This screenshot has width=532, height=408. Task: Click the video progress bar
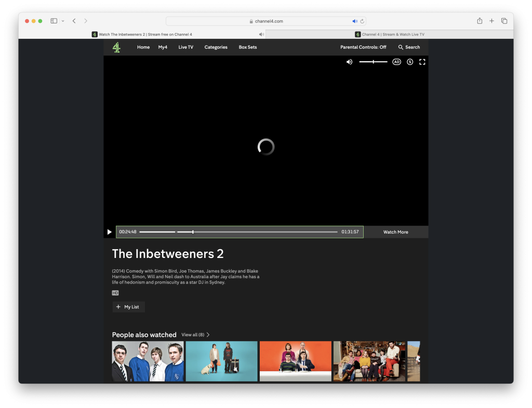click(238, 232)
